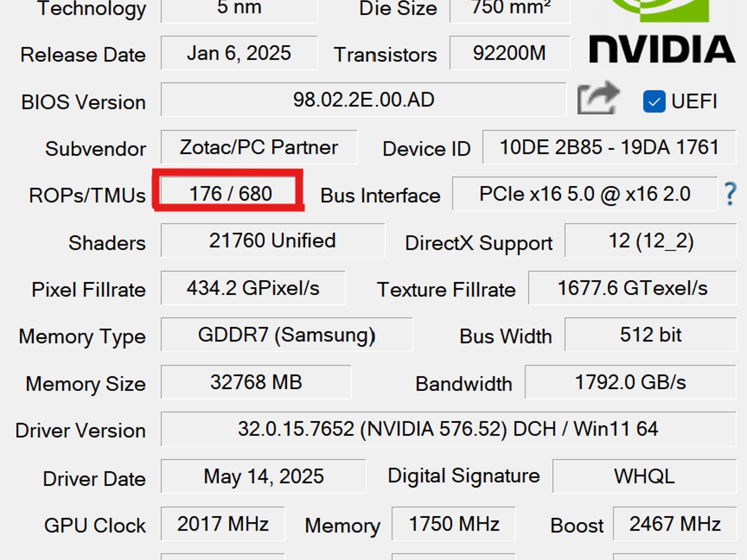747x560 pixels.
Task: Click the BIOS export share icon
Action: pyautogui.click(x=598, y=98)
